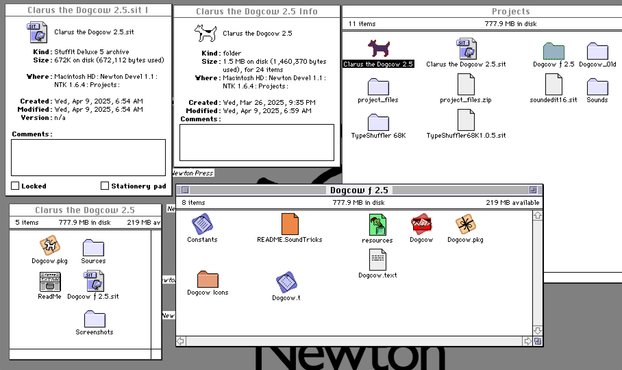Enable the Locked checkbox
The image size is (622, 370).
click(15, 186)
